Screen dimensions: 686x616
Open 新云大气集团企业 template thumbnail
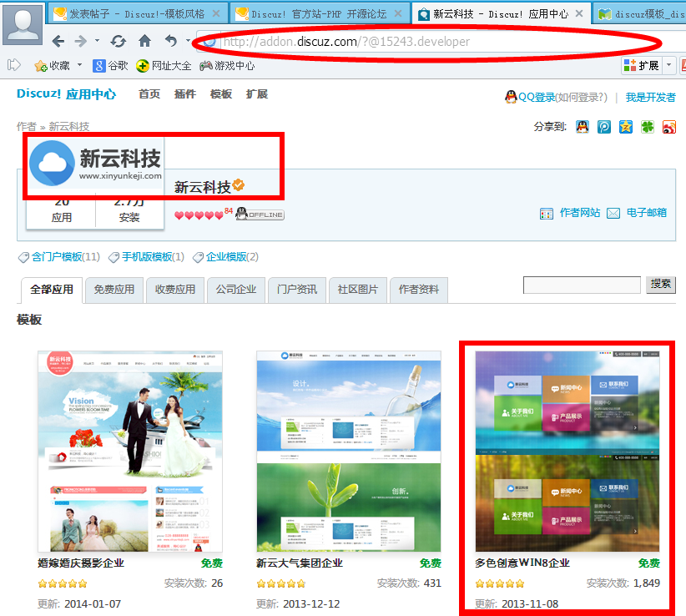[349, 451]
